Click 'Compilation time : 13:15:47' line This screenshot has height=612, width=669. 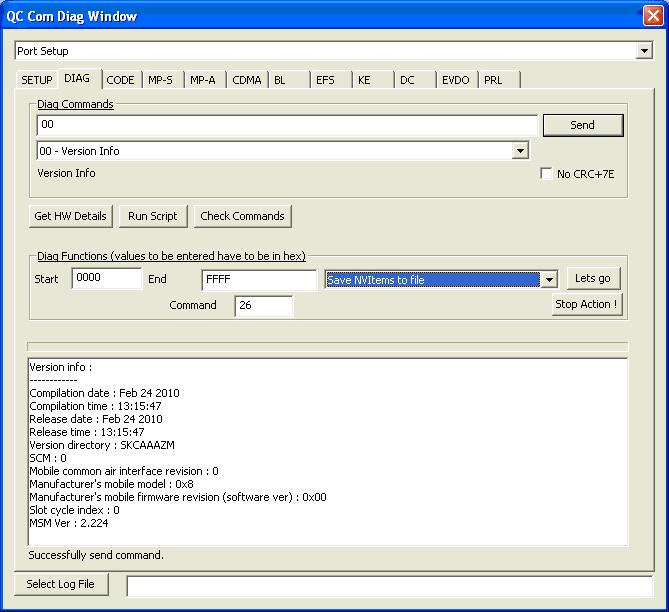coord(95,406)
